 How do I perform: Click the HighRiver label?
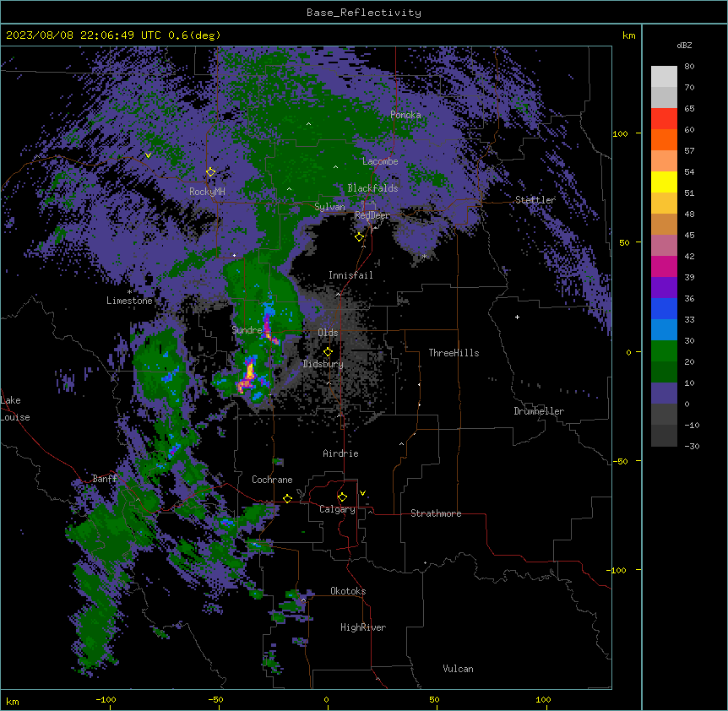click(363, 627)
